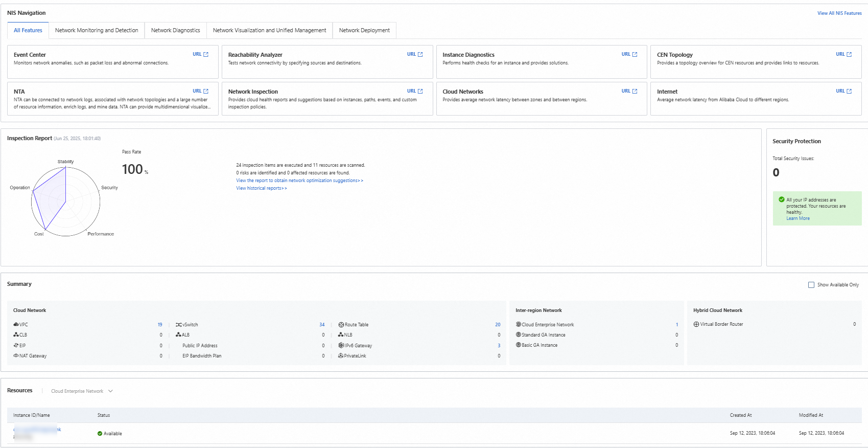Switch to Network Deployment tab
This screenshot has height=448, width=868.
point(364,30)
